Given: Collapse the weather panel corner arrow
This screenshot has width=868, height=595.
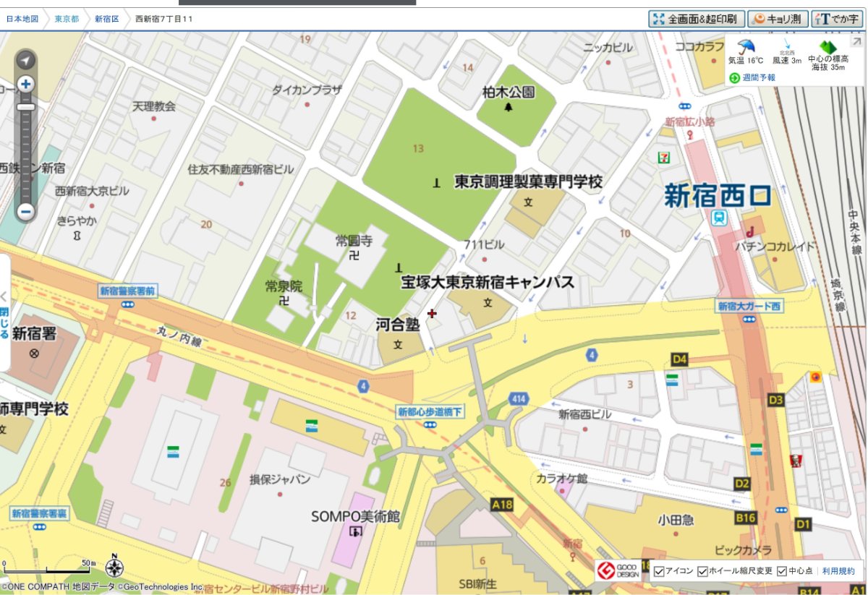Looking at the screenshot, I should click(x=856, y=42).
